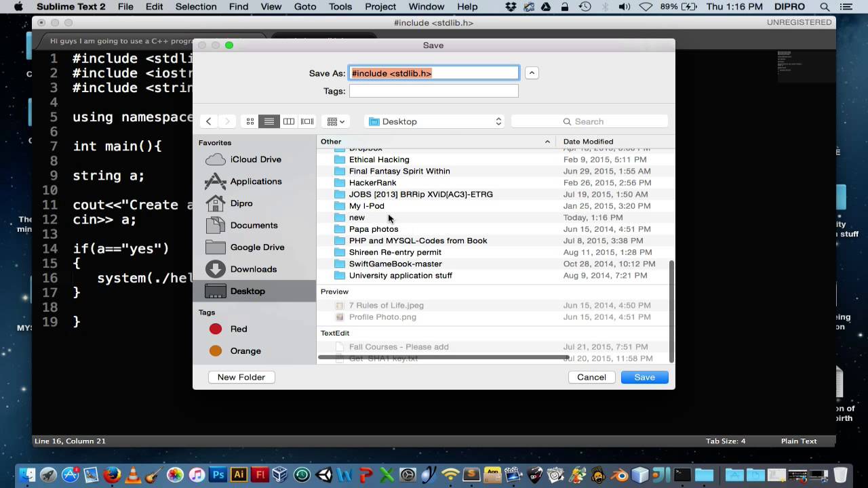Open Blender from the dock

[620, 474]
